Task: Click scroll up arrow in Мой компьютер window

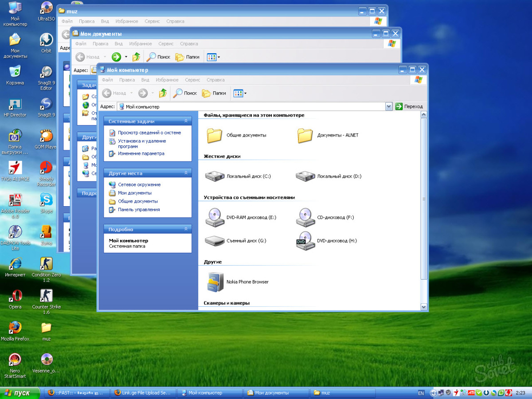Action: click(x=424, y=114)
